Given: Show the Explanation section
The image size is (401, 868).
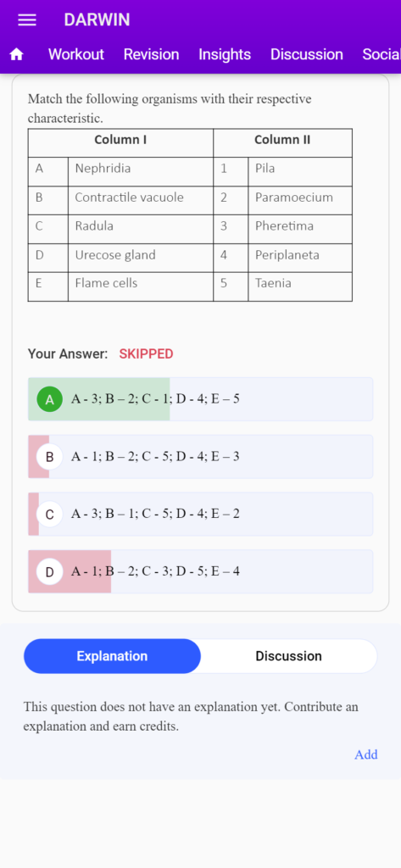Looking at the screenshot, I should pyautogui.click(x=112, y=656).
